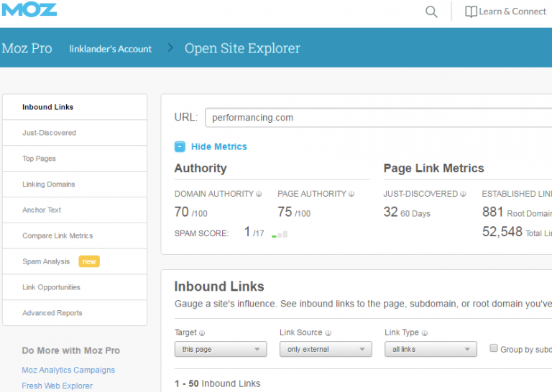Click info icon next to Link Type label
The image size is (552, 392).
[425, 333]
